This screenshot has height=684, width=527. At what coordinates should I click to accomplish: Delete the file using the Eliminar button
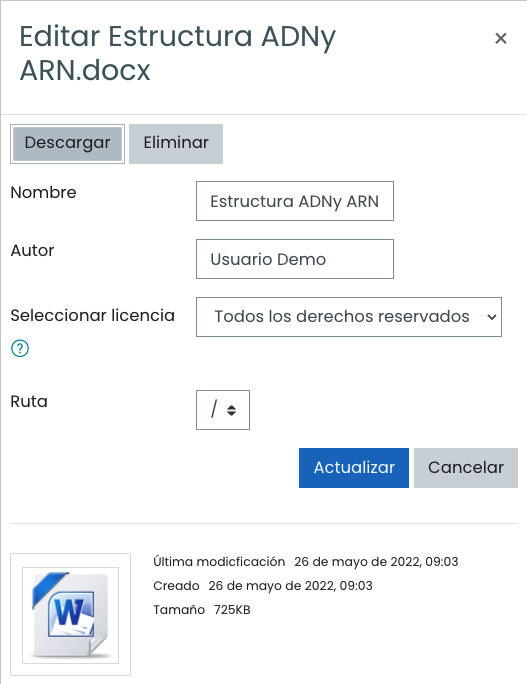click(176, 144)
